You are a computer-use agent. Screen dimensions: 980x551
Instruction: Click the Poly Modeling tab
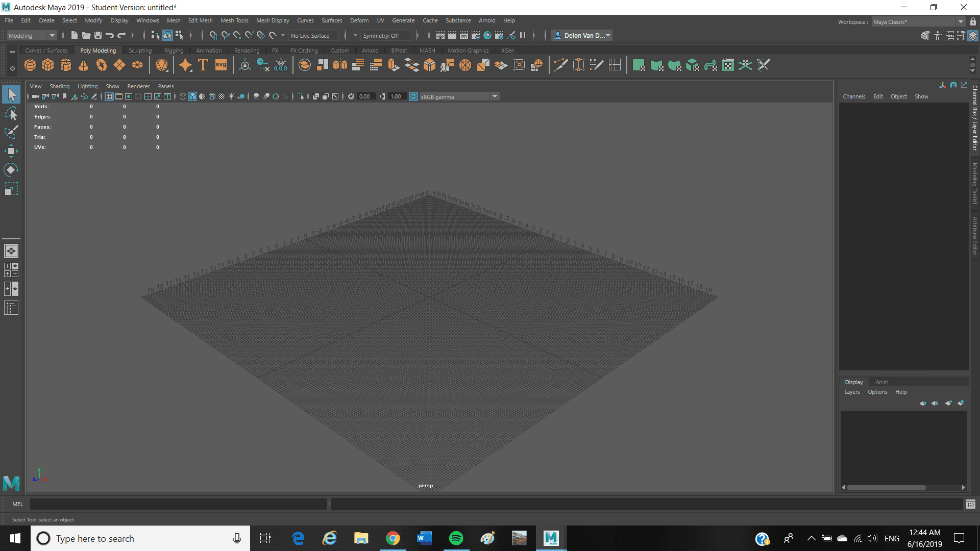tap(97, 50)
